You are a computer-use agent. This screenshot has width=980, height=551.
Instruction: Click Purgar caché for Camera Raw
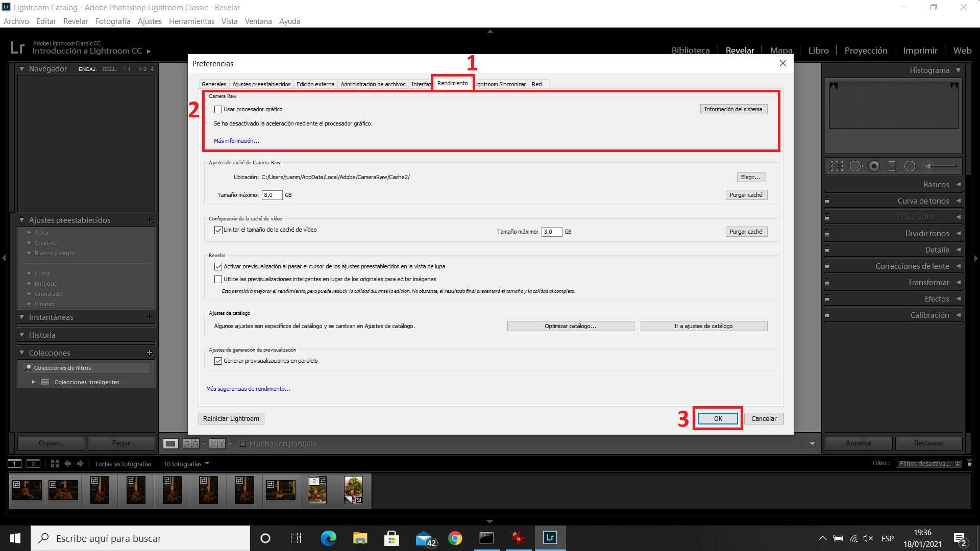click(746, 194)
